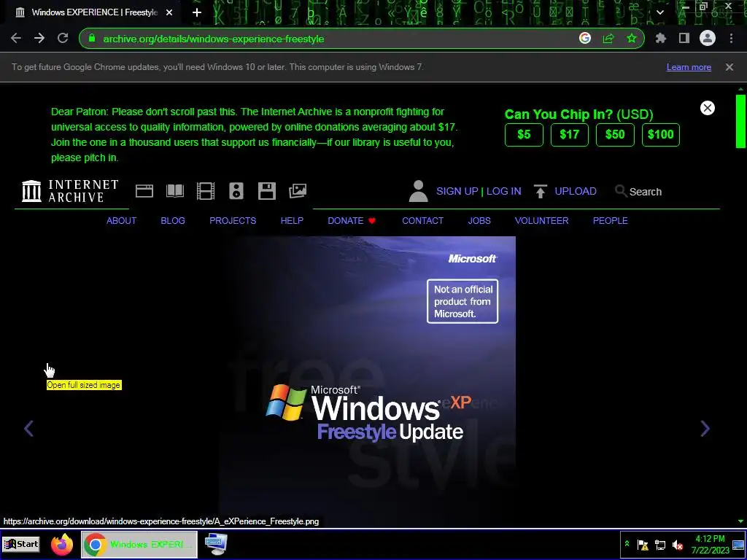Viewport: 747px width, 560px height.
Task: Open the Software floppy disk icon
Action: tap(267, 191)
